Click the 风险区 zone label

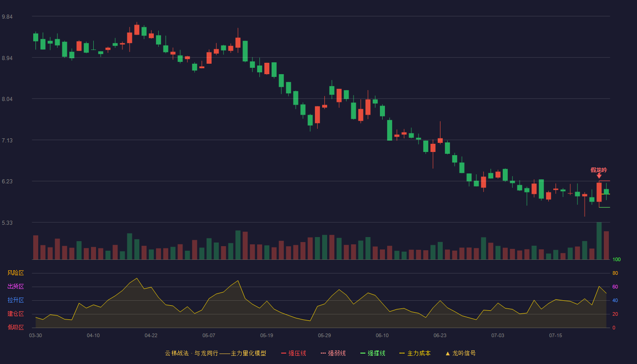pyautogui.click(x=16, y=273)
